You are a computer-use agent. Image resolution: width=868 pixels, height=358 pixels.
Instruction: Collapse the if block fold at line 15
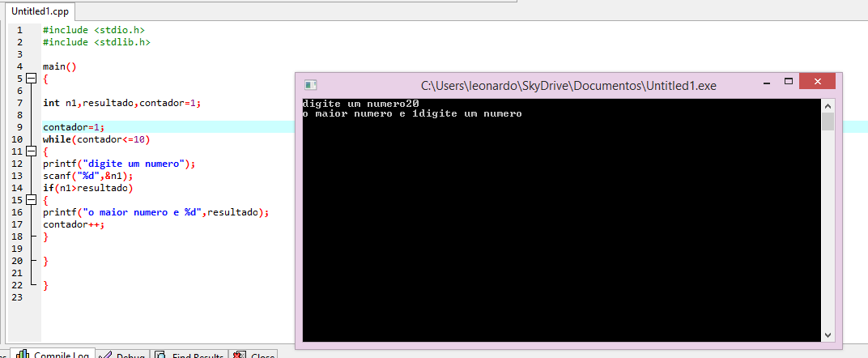tap(31, 200)
